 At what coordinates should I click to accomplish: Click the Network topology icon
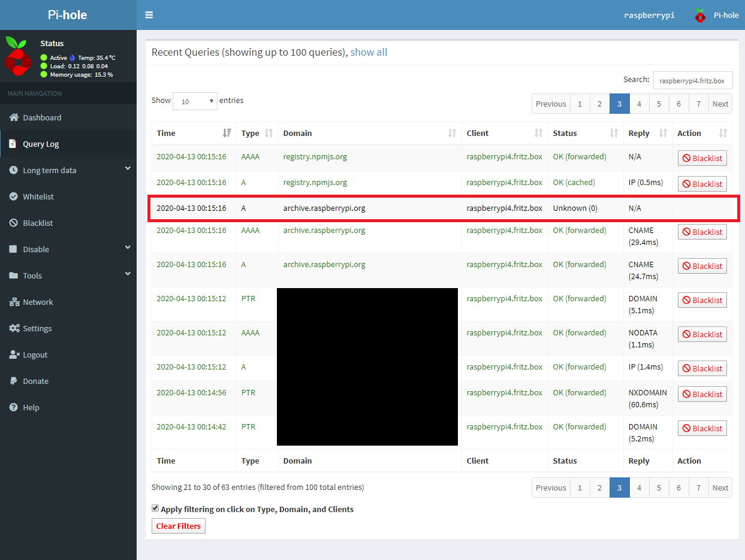(14, 302)
